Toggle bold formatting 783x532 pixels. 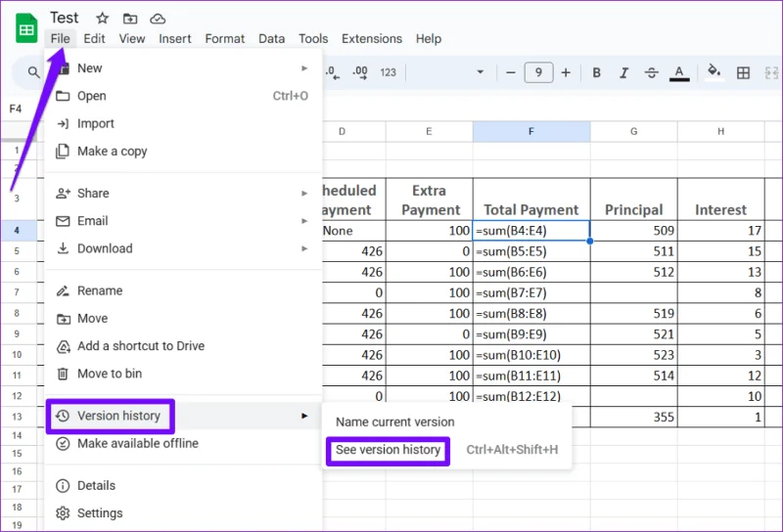coord(596,73)
